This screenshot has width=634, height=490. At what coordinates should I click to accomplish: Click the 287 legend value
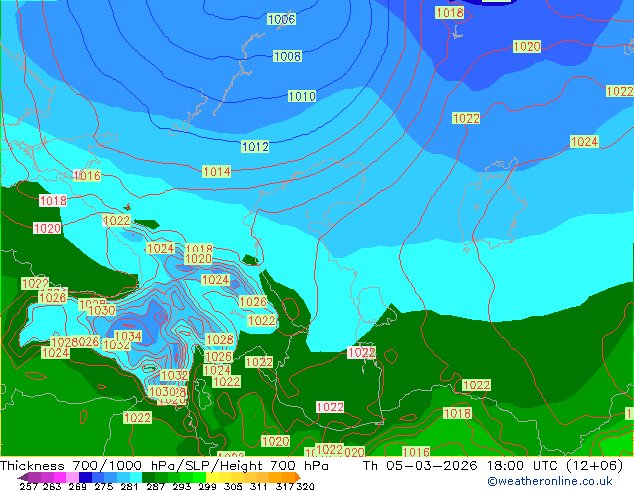(156, 486)
